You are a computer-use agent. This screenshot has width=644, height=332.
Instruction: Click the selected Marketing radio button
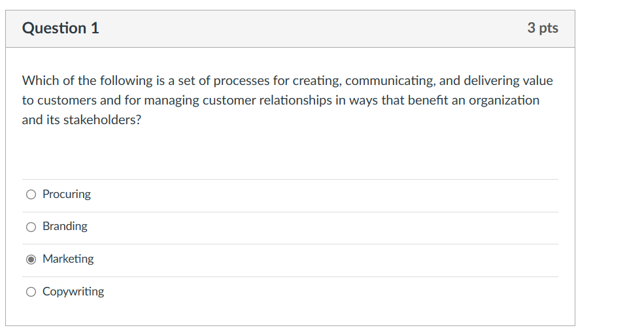click(x=31, y=259)
